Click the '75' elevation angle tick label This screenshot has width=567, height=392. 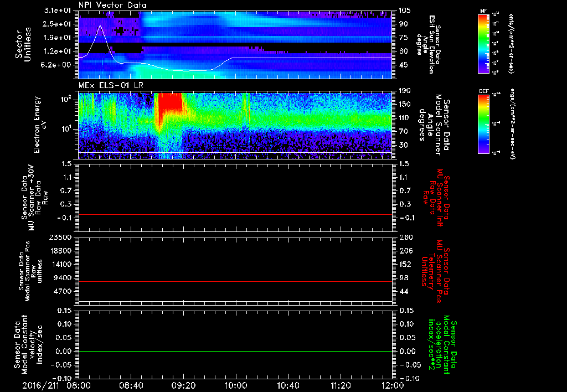click(x=404, y=38)
